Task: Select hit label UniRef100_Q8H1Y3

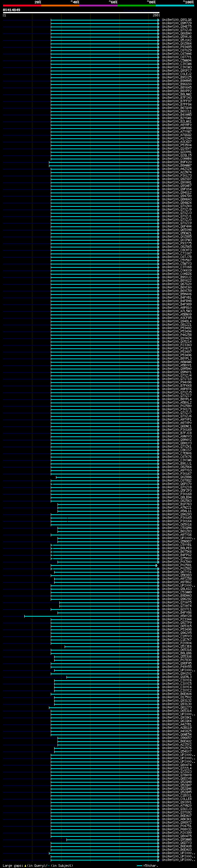Action: tap(177, 443)
